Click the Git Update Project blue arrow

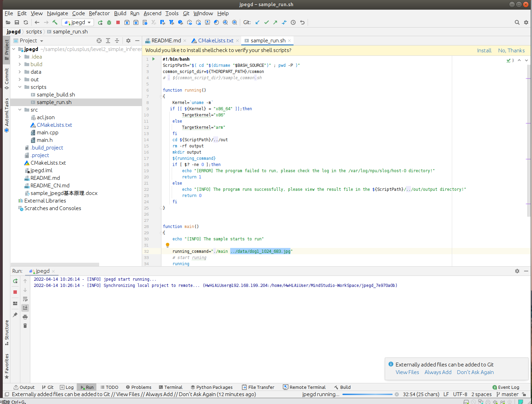(x=257, y=22)
